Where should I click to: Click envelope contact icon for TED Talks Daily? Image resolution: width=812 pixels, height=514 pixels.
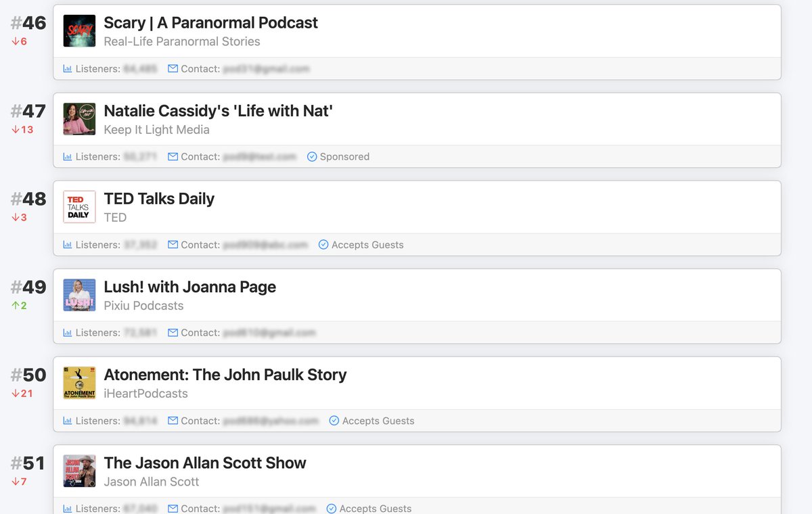(173, 244)
